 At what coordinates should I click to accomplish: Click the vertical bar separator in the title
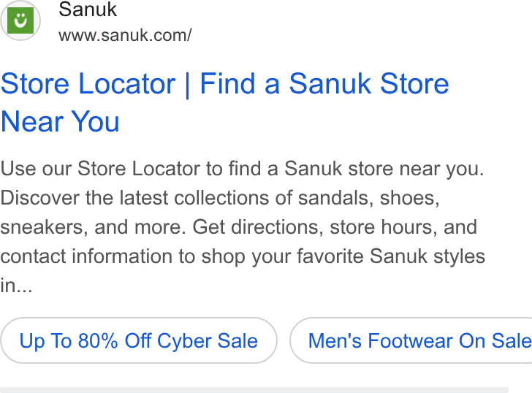click(x=188, y=85)
